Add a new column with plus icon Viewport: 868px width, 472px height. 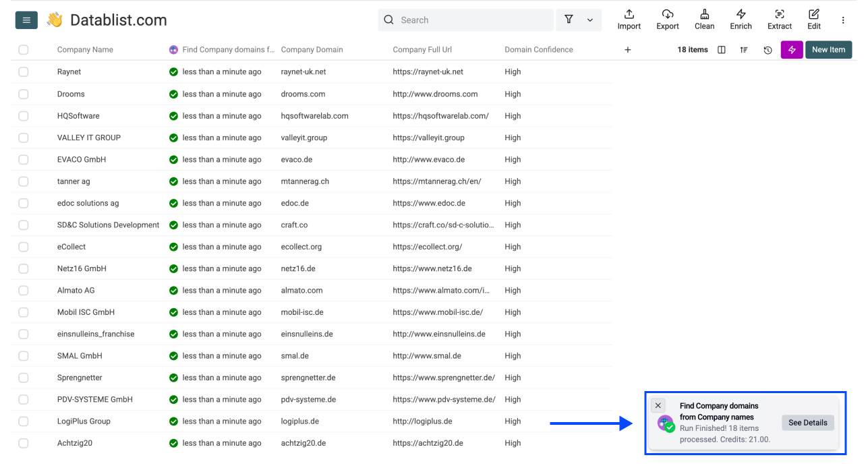click(x=628, y=50)
